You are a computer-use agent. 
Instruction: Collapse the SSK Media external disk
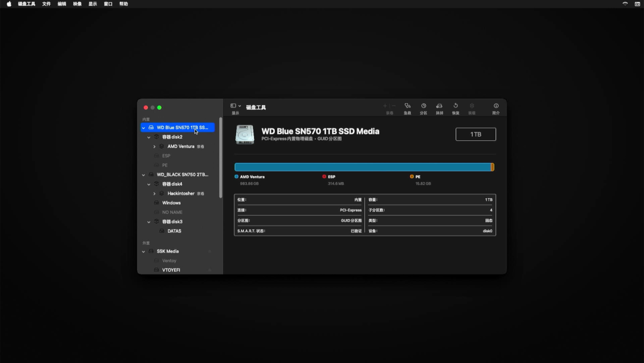point(143,251)
